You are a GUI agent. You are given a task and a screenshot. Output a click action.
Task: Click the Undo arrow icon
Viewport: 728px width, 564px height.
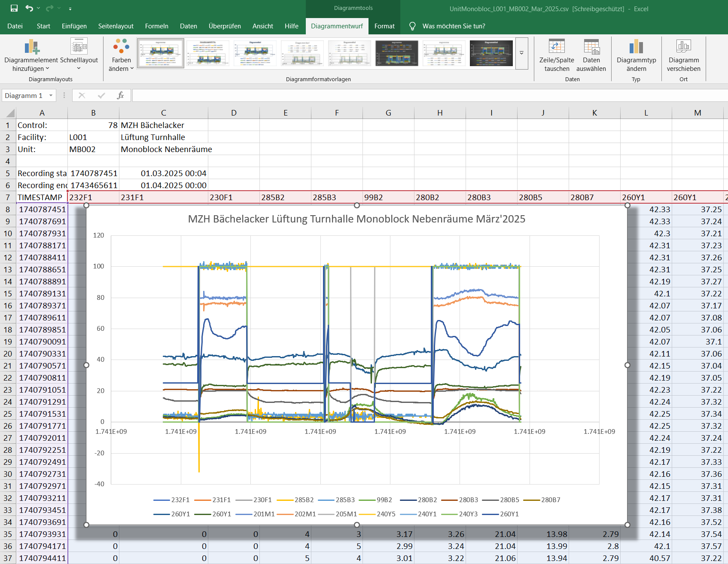[x=29, y=9]
